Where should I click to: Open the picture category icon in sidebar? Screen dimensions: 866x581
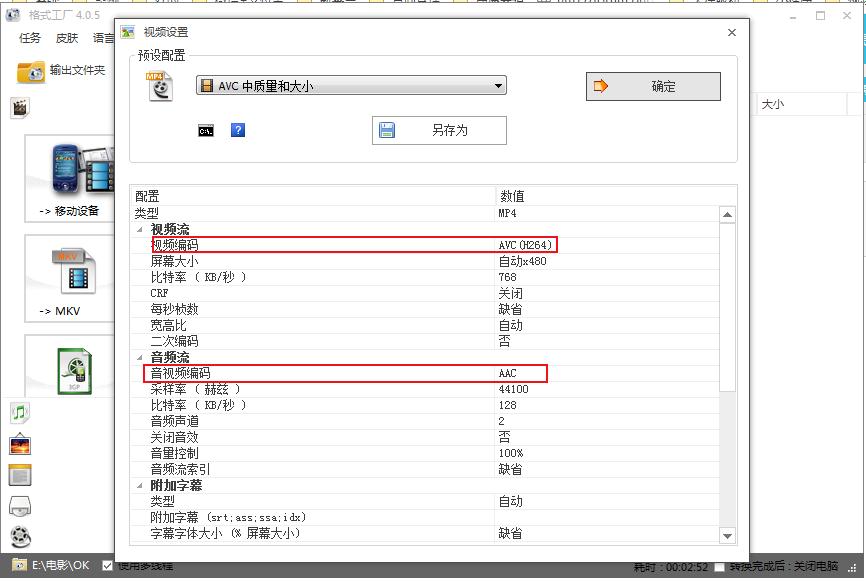[x=20, y=444]
